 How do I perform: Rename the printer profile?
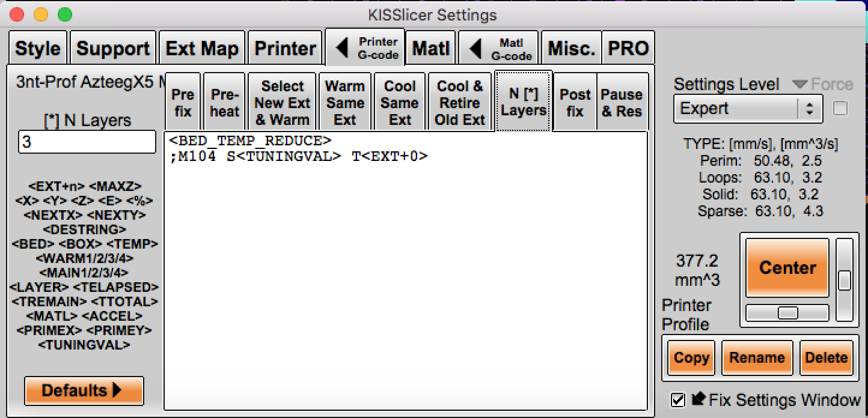coord(757,358)
